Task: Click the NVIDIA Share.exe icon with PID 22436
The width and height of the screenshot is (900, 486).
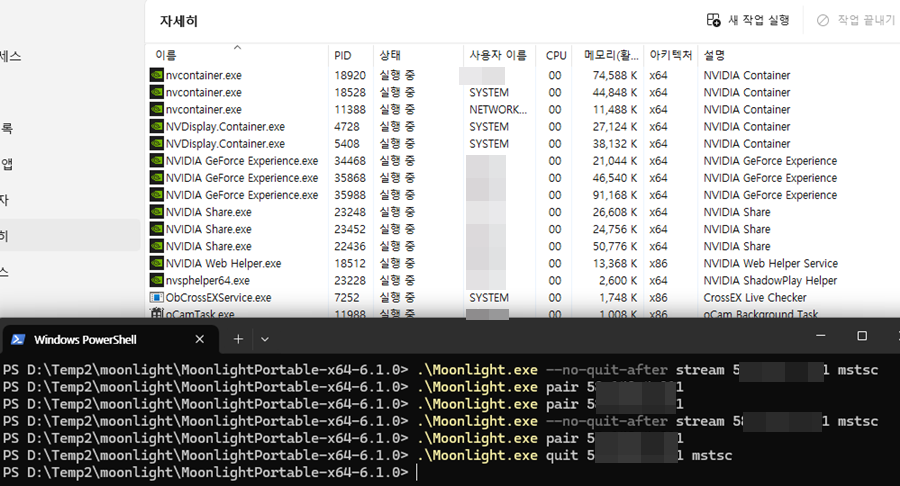Action: (x=157, y=246)
